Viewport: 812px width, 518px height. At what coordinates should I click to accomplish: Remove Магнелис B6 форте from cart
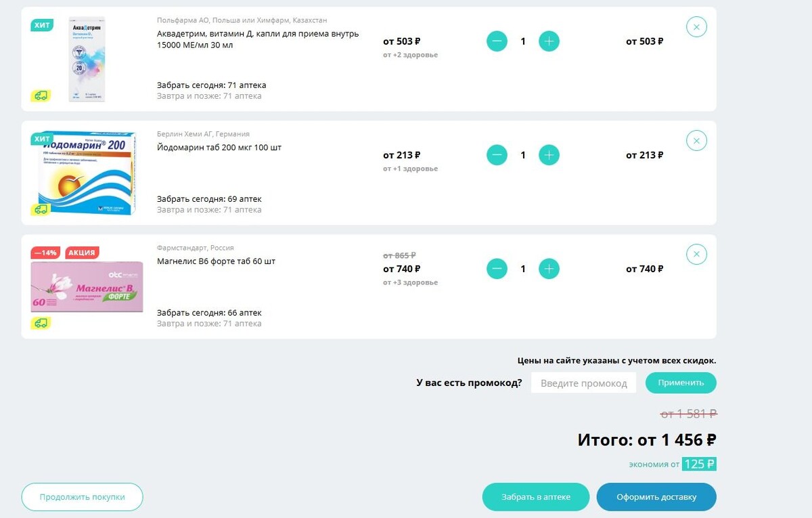(696, 254)
